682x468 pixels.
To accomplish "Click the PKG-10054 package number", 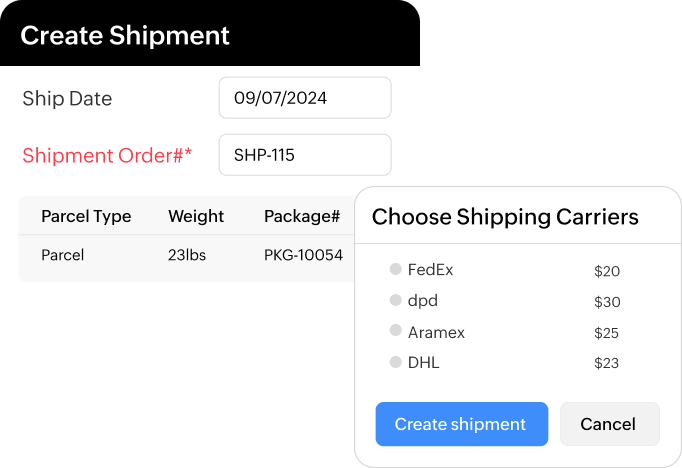I will (303, 255).
